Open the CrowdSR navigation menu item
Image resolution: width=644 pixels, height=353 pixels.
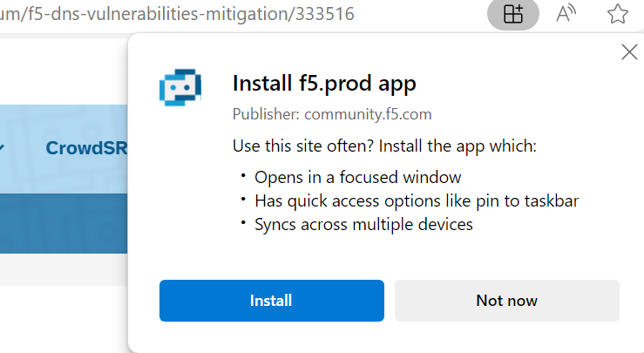[x=86, y=148]
